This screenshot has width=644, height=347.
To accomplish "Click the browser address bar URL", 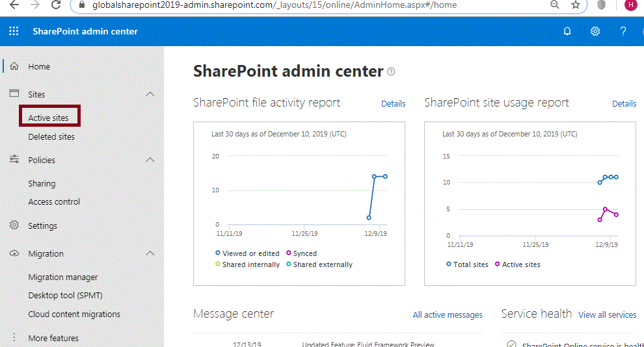I will click(275, 5).
